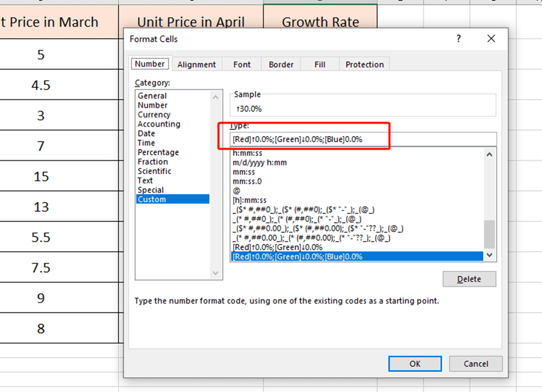Confirm with the OK button
This screenshot has height=392, width=542.
tap(415, 364)
